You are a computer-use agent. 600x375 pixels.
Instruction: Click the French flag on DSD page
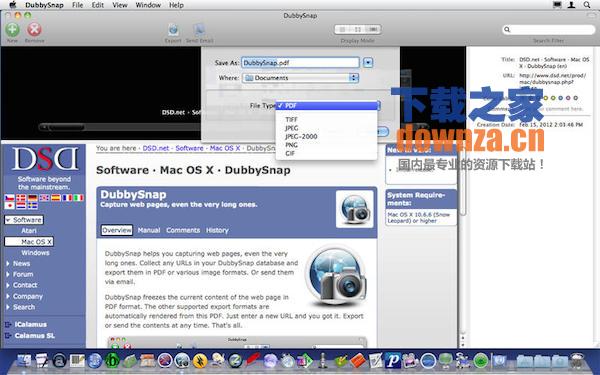67,198
